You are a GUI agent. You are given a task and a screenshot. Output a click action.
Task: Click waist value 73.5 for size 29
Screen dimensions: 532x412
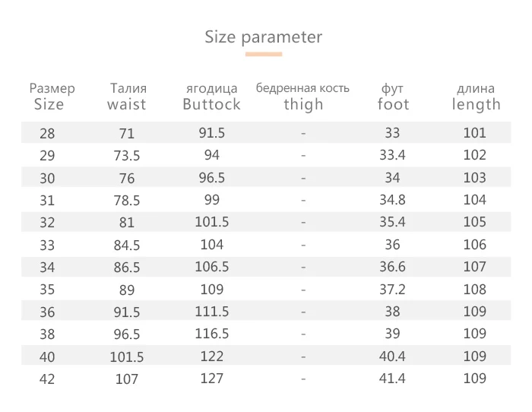click(x=127, y=156)
